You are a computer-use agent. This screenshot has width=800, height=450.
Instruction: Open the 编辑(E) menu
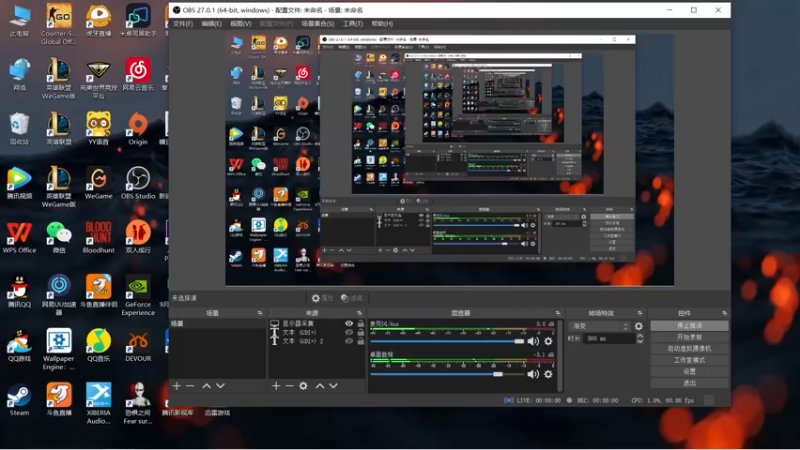coord(211,24)
